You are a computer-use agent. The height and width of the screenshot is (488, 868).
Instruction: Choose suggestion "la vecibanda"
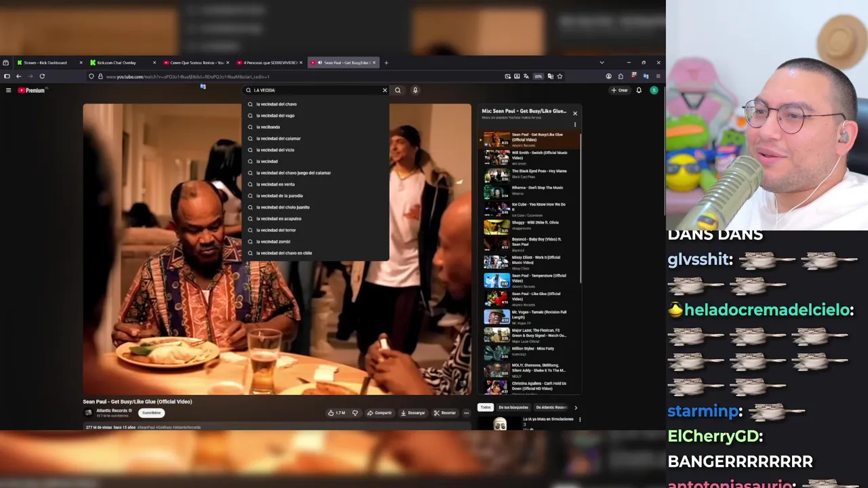(315, 127)
